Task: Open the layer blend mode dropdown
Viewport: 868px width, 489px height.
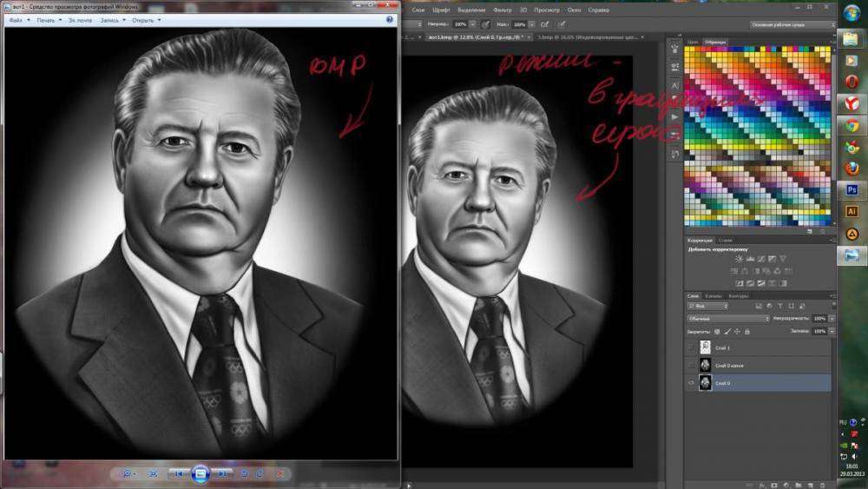Action: 727,319
